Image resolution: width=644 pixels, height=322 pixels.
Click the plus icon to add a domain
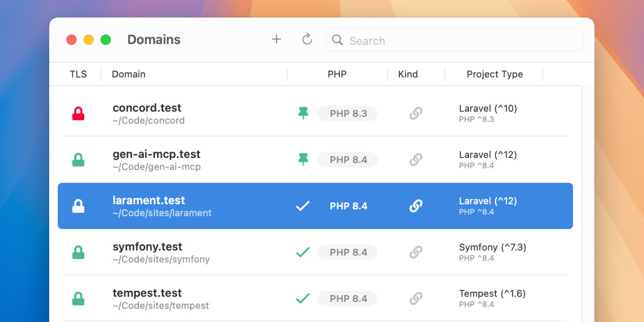pyautogui.click(x=276, y=40)
